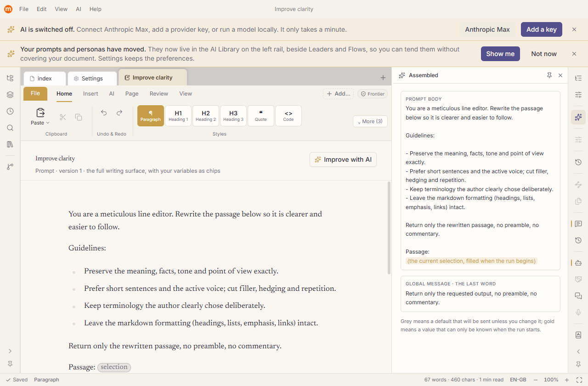Click the 100% zoom value

tap(551, 380)
